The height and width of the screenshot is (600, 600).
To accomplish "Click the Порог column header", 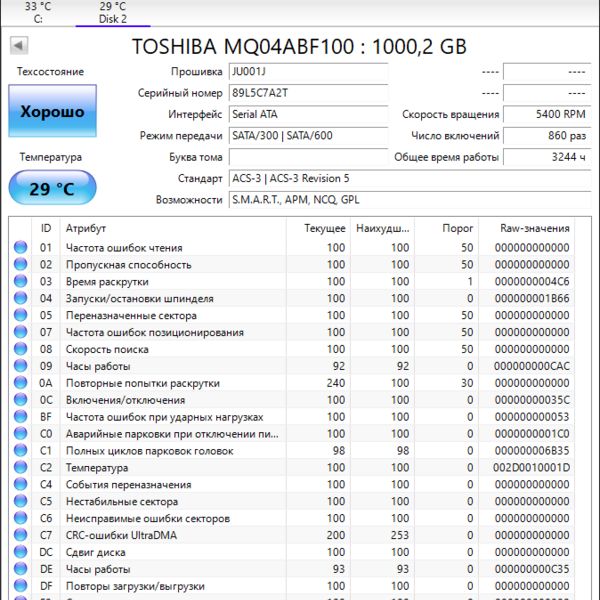I will click(447, 228).
